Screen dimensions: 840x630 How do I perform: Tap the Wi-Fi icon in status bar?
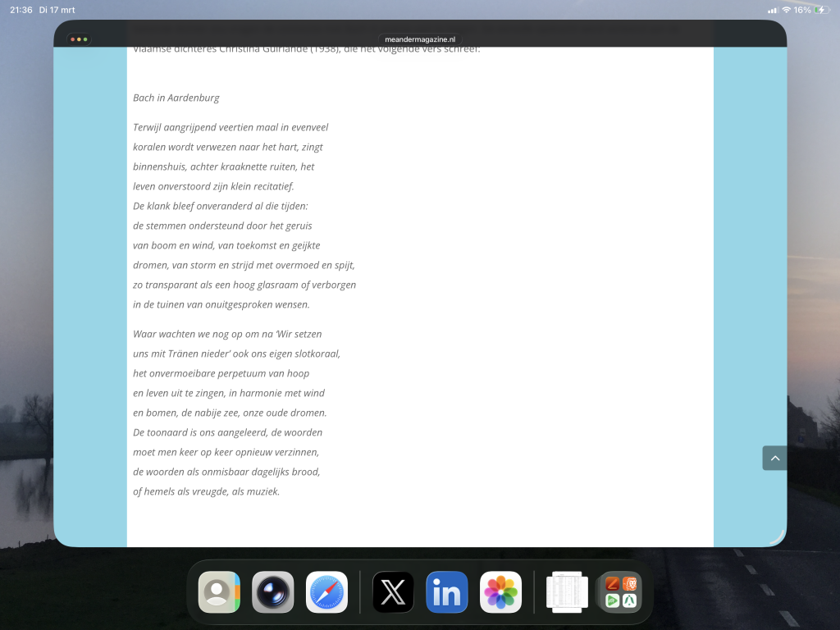(786, 10)
